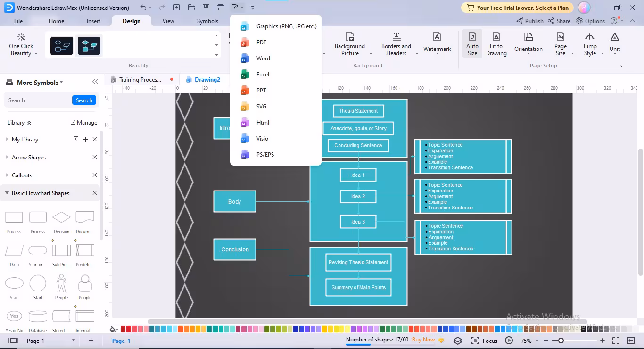644x349 pixels.
Task: Click the symbol Search button
Action: tap(84, 100)
